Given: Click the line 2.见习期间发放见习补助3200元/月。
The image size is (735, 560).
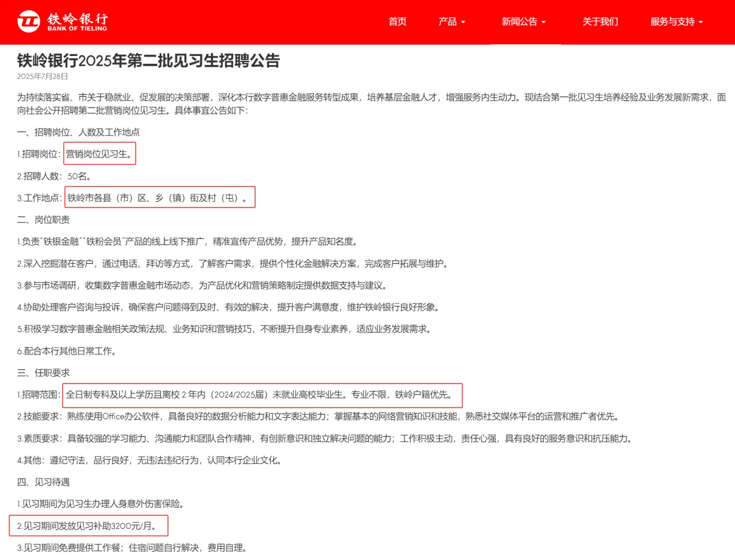Looking at the screenshot, I should click(87, 526).
